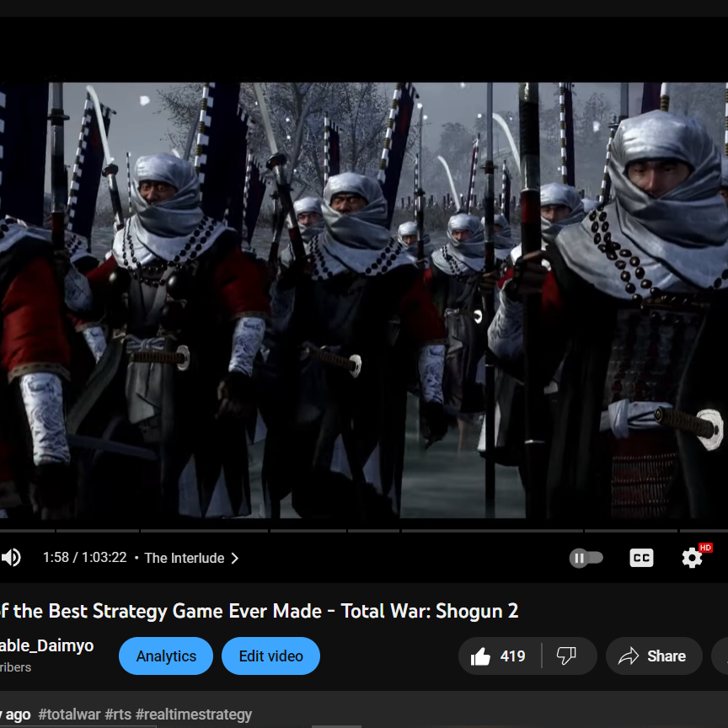728x728 pixels.
Task: Open the #totalwar hashtag link
Action: (69, 715)
